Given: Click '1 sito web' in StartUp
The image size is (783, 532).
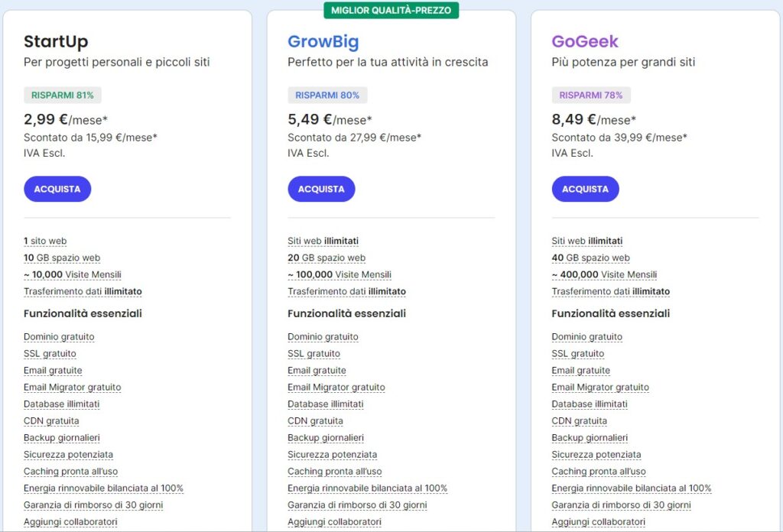Looking at the screenshot, I should click(45, 241).
